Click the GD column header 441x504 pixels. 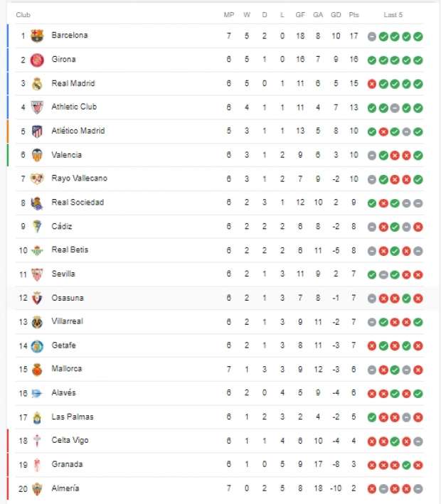(336, 14)
